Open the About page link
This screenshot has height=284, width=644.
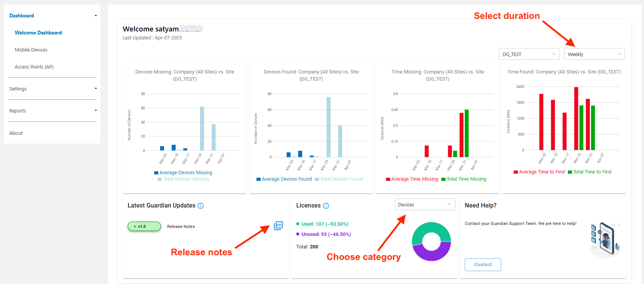coord(16,133)
